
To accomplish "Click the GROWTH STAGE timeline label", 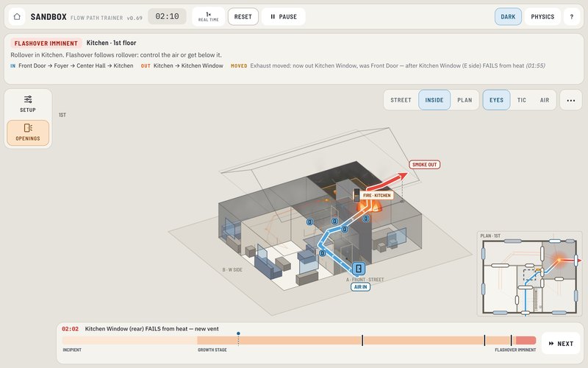I will [212, 350].
